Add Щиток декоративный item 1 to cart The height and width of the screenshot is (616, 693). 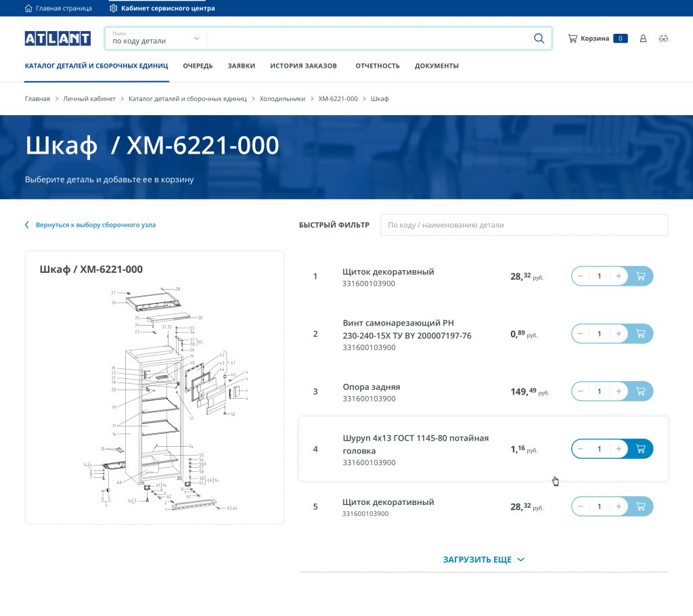640,276
